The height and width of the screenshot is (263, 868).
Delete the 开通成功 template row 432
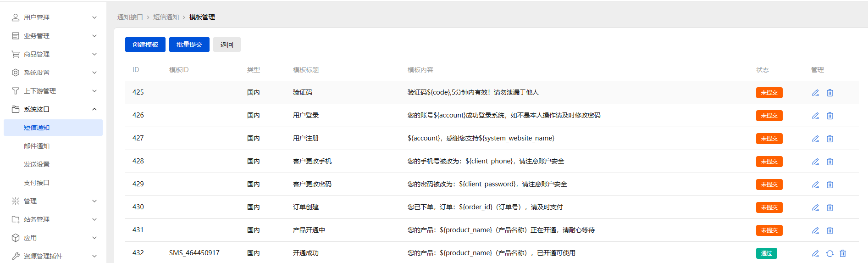(x=843, y=253)
